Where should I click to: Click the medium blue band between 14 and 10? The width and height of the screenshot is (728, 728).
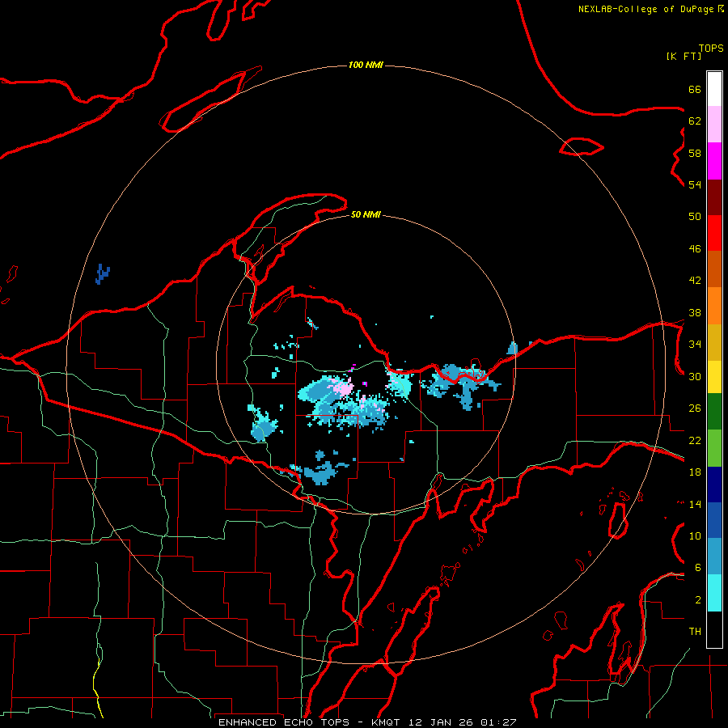(x=714, y=520)
